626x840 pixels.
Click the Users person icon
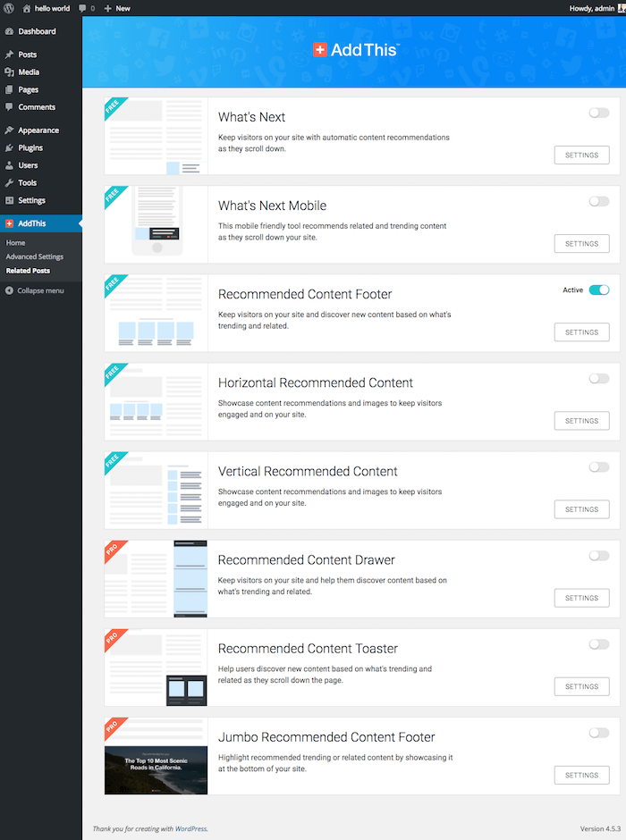(x=9, y=165)
